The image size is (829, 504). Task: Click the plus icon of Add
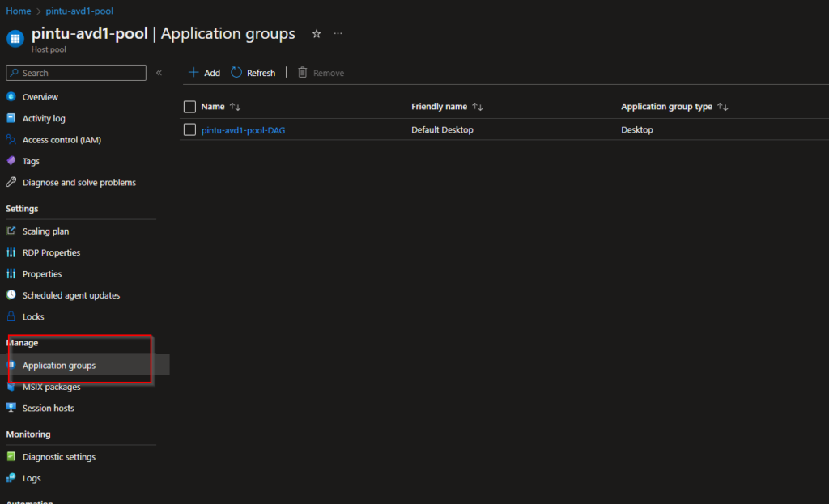(193, 72)
